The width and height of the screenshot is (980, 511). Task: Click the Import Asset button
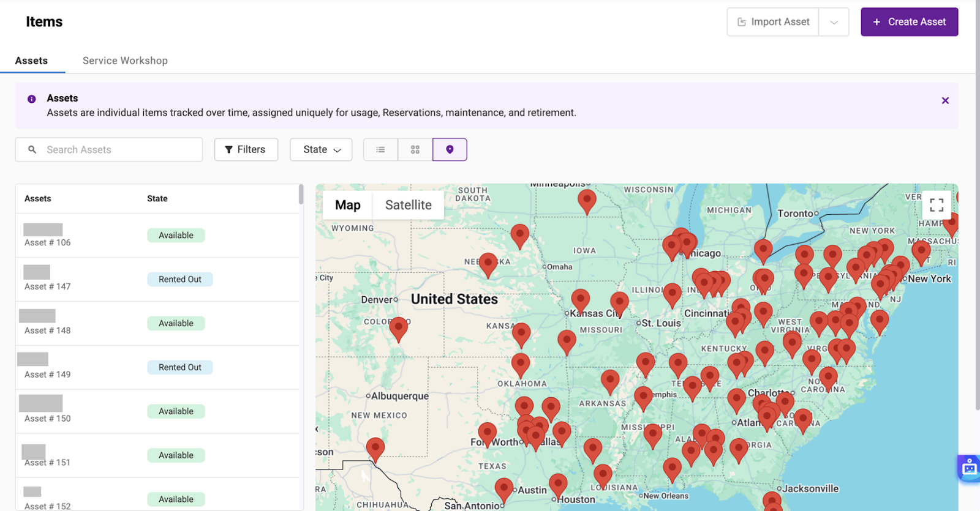pyautogui.click(x=773, y=22)
